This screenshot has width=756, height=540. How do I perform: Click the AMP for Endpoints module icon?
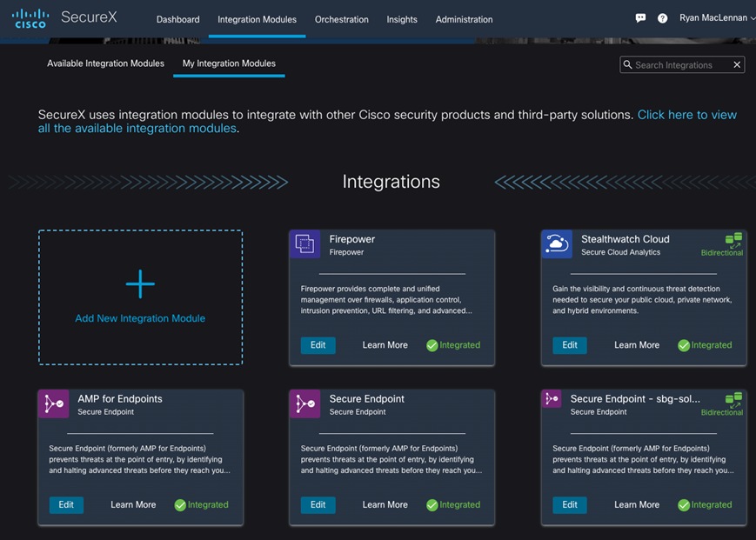click(x=54, y=403)
